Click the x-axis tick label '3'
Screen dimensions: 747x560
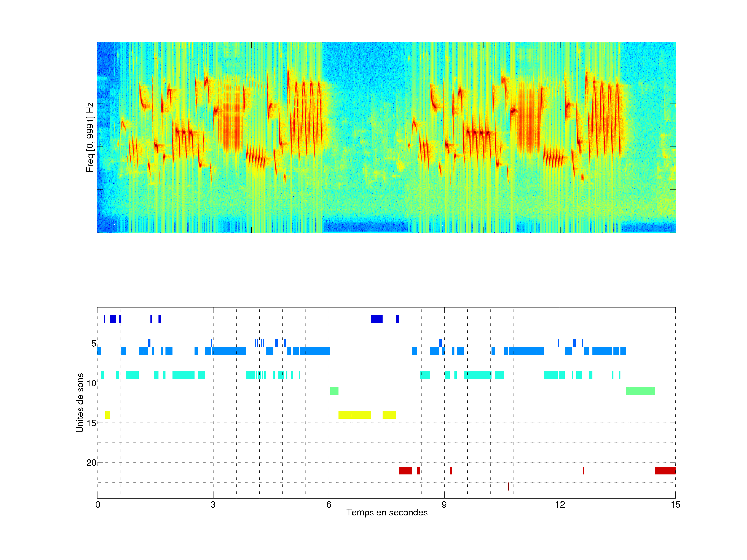coord(213,505)
